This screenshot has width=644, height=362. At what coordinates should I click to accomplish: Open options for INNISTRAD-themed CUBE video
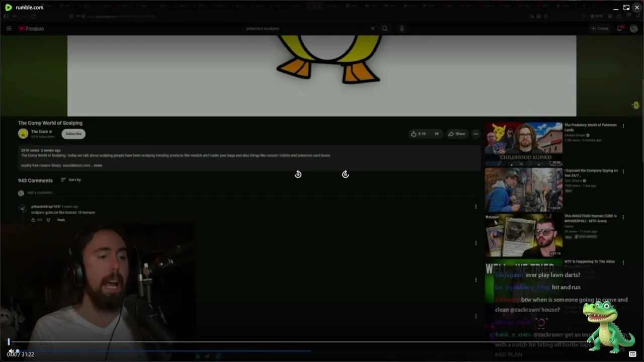click(623, 217)
